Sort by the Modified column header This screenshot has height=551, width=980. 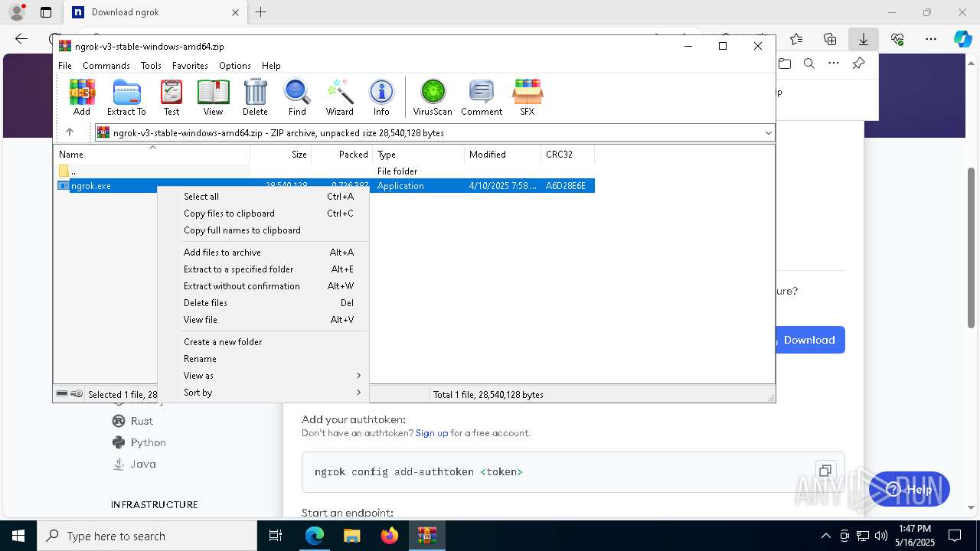click(502, 154)
